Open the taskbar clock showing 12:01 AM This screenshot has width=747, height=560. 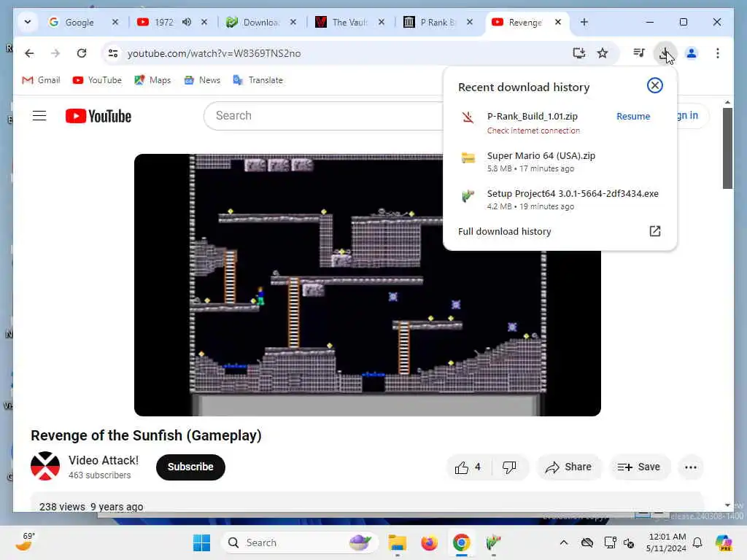pyautogui.click(x=667, y=542)
